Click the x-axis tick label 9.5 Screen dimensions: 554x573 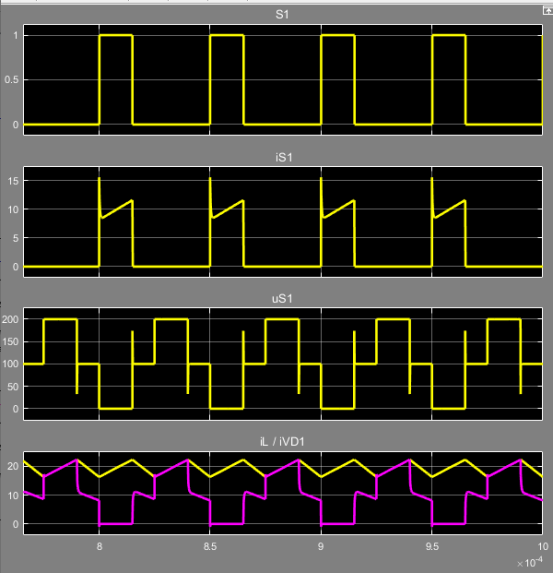[432, 547]
